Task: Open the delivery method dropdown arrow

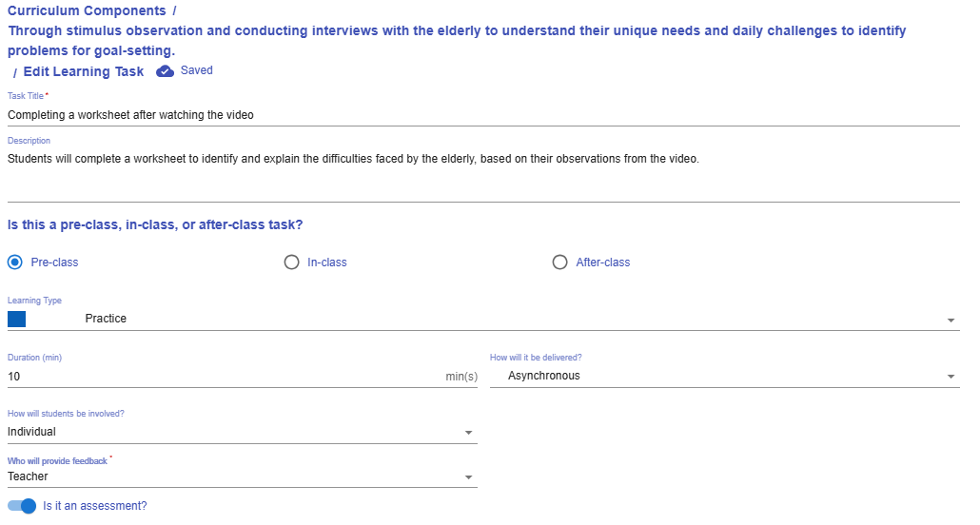Action: point(951,378)
